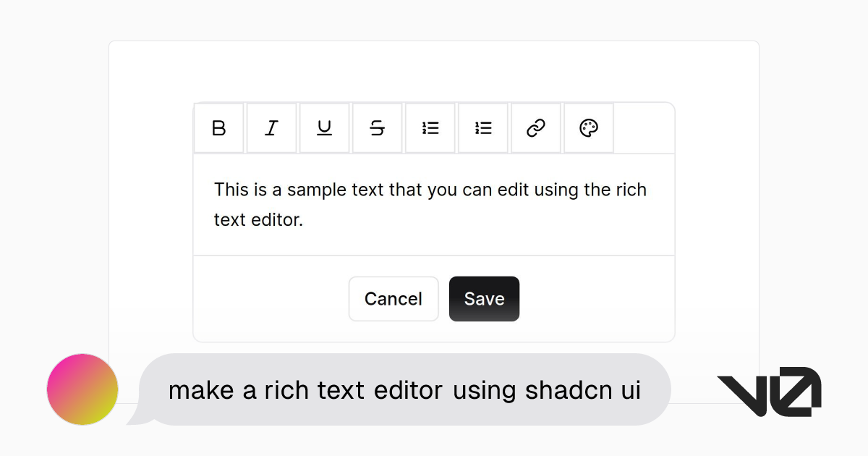Click the v0 logo
868x456 pixels.
click(769, 389)
